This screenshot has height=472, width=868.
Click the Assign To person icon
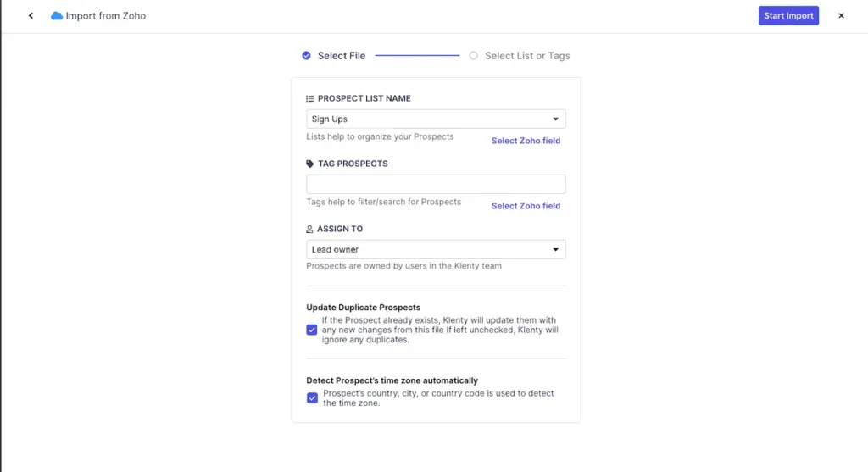tap(310, 230)
